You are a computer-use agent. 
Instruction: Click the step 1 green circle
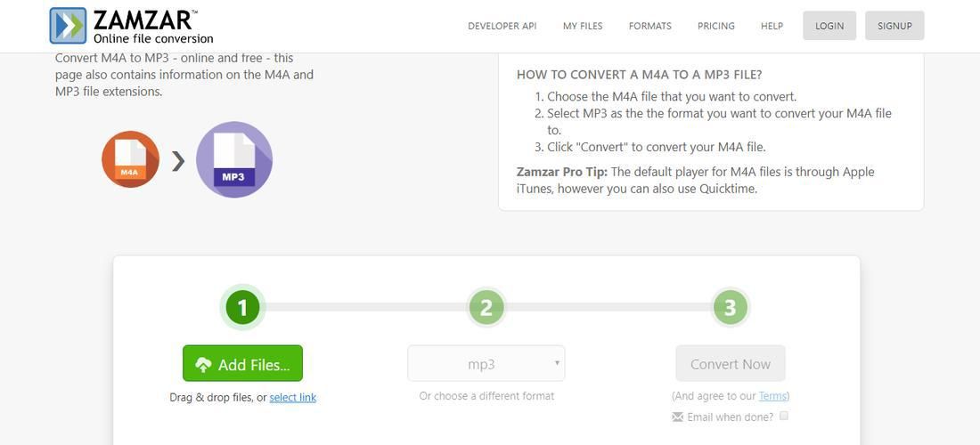[242, 307]
